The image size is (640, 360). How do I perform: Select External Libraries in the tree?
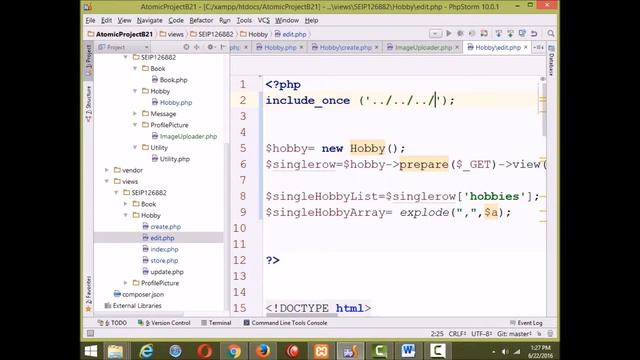[133, 306]
